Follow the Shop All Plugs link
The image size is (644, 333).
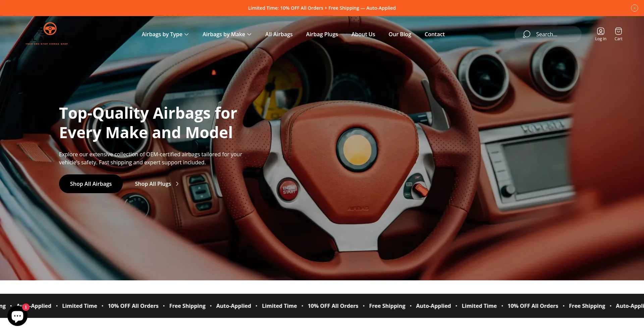157,184
